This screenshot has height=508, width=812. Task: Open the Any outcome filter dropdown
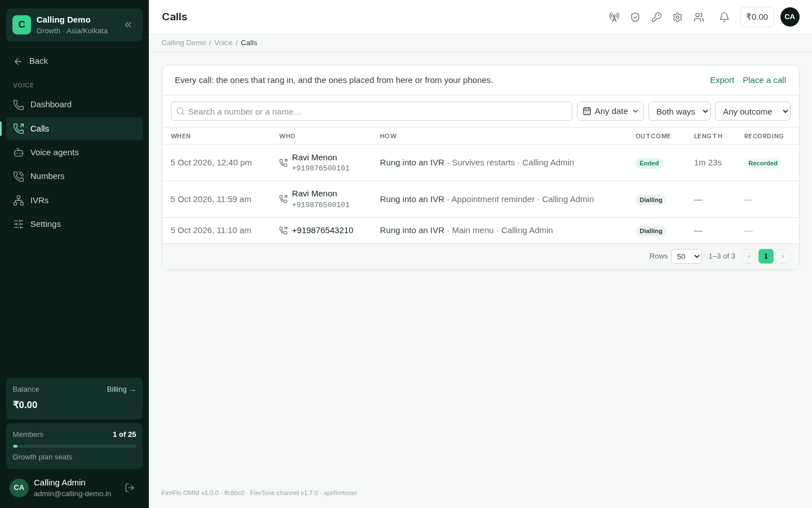(753, 111)
